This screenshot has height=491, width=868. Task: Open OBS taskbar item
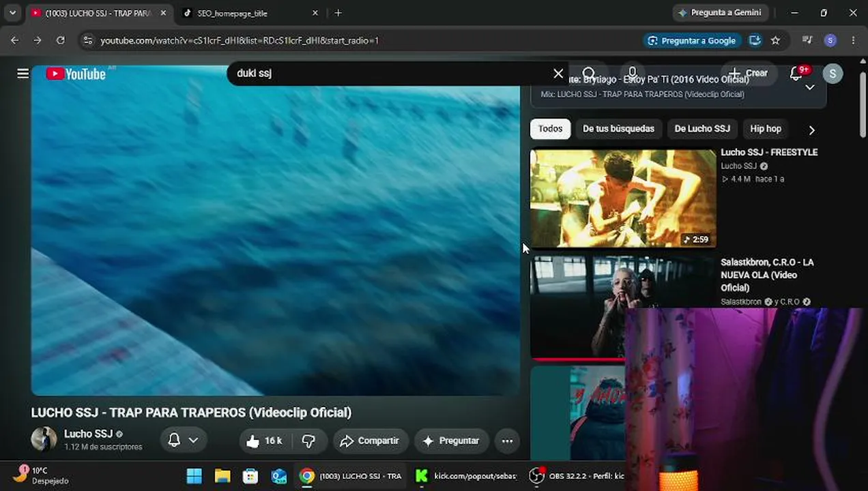tap(577, 475)
